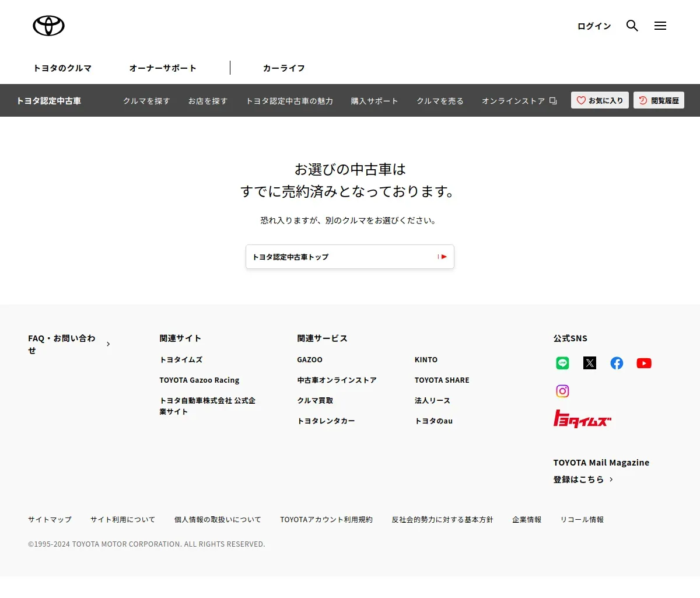The width and height of the screenshot is (700, 598).
Task: Open the LINE social icon
Action: (562, 363)
